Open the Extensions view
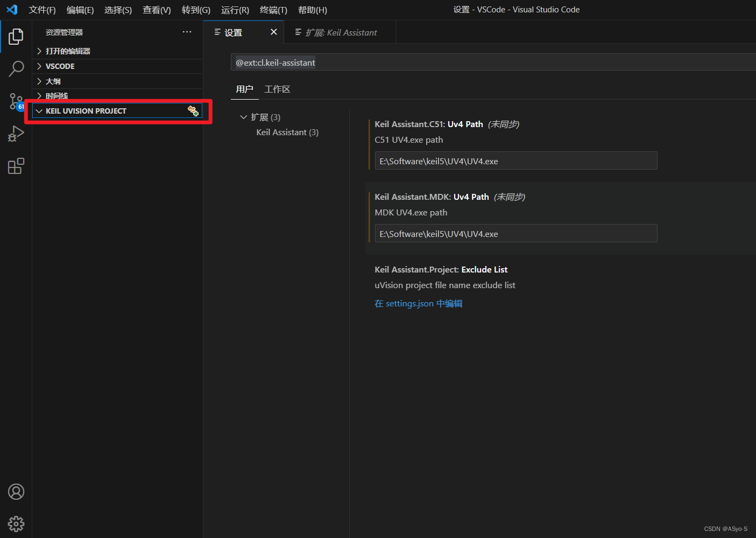756x538 pixels. click(x=16, y=166)
